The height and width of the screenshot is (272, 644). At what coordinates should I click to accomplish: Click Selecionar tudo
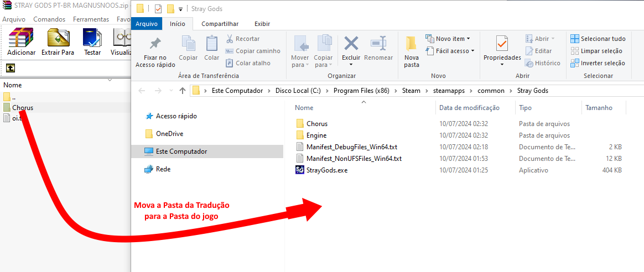coord(598,39)
